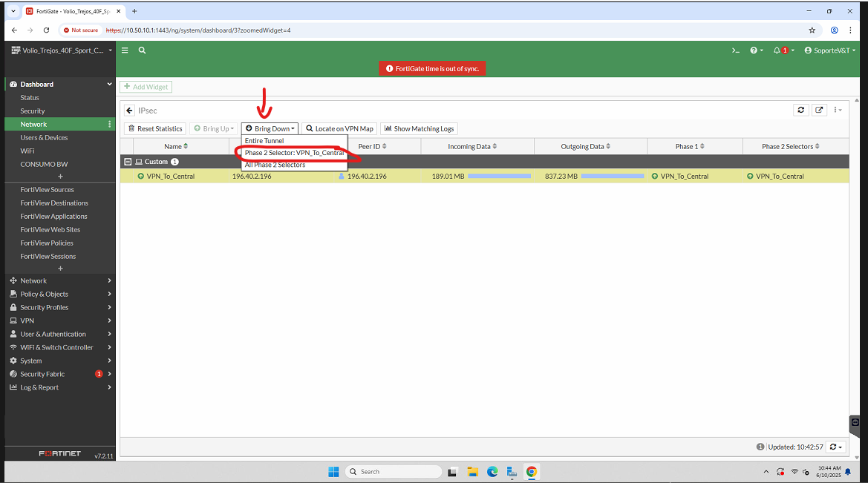Screen dimensions: 868x483
Task: Click the search magnifier icon in header
Action: (x=143, y=50)
